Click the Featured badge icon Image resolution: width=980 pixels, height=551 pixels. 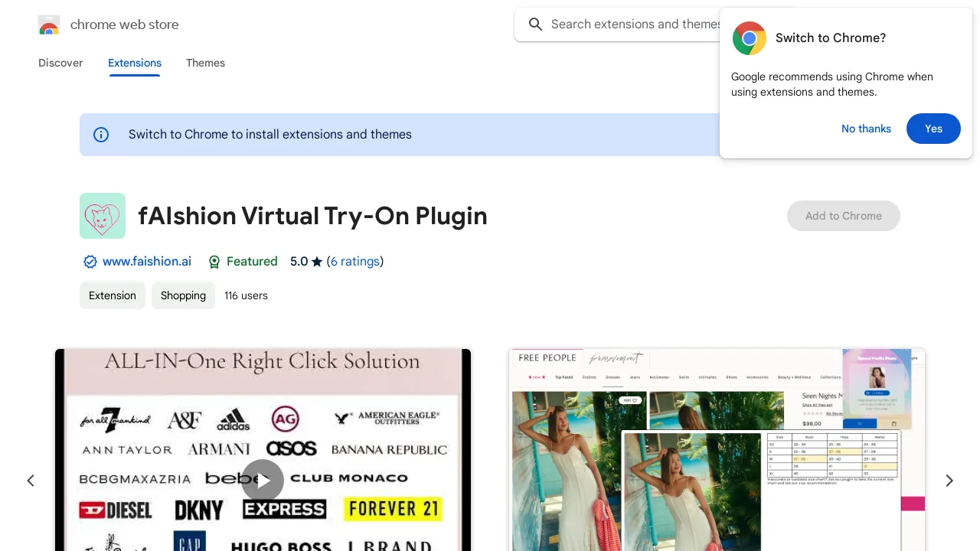pos(214,262)
